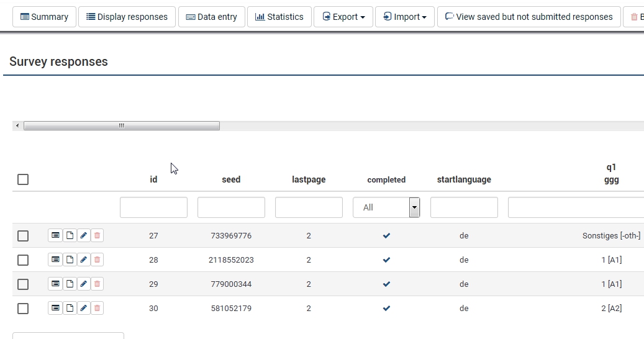Delete response with id 30

click(97, 309)
